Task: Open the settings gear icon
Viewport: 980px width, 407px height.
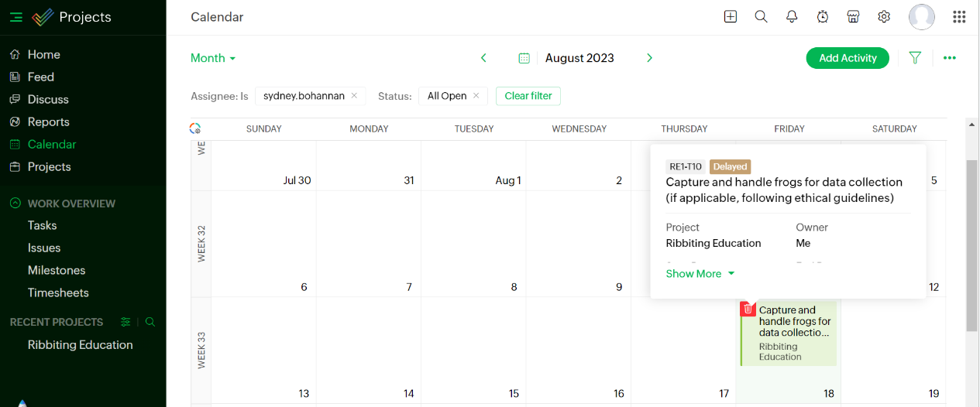Action: pyautogui.click(x=884, y=16)
